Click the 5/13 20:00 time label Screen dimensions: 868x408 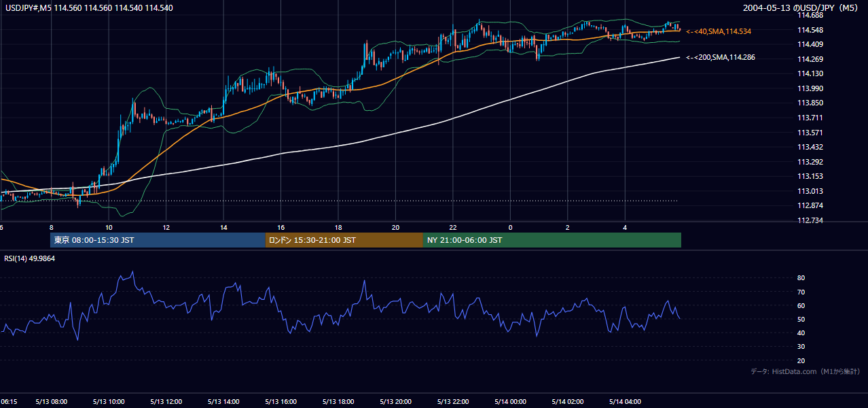(x=395, y=402)
